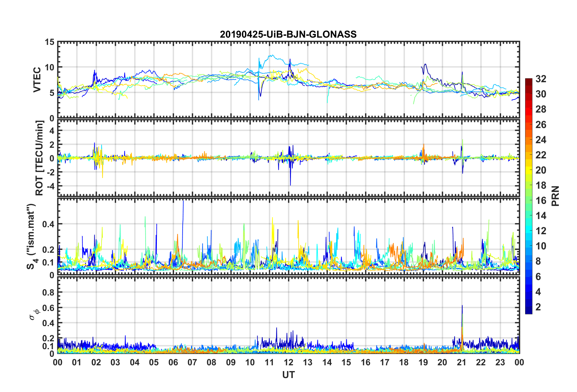Click the ROT [TECU/min] axis label
Screen dimensions: 577x392
pyautogui.click(x=39, y=158)
